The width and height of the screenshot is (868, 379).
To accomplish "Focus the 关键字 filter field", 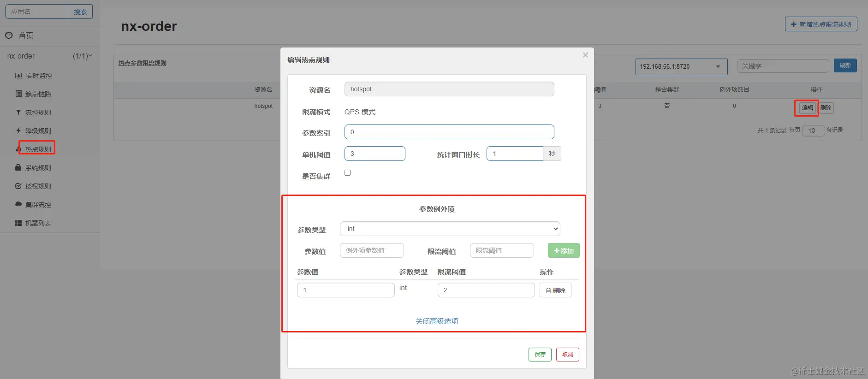I will [783, 66].
